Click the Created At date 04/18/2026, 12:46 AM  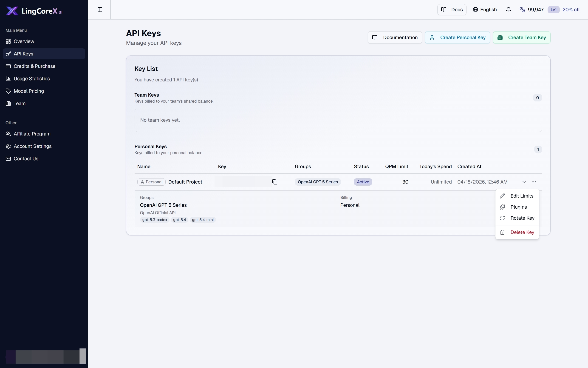pos(482,182)
